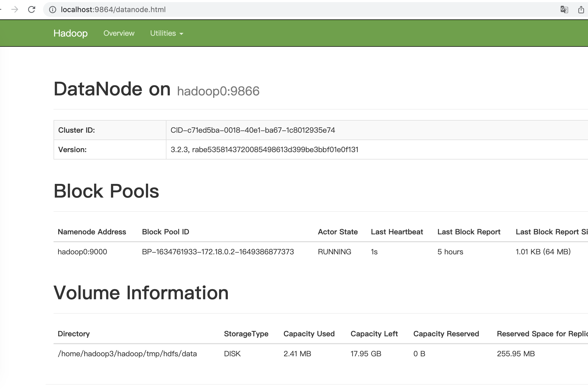The height and width of the screenshot is (392, 588).
Task: Click the Version label cell
Action: coord(110,149)
